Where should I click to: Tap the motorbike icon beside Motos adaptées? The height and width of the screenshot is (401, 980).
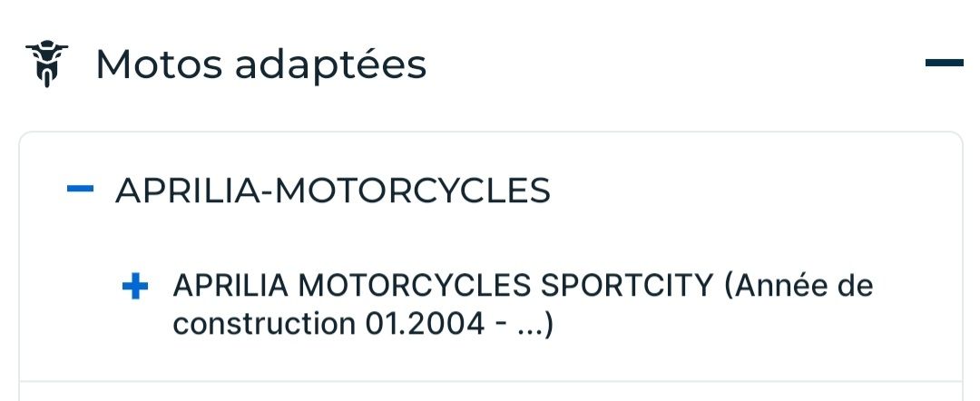46,64
